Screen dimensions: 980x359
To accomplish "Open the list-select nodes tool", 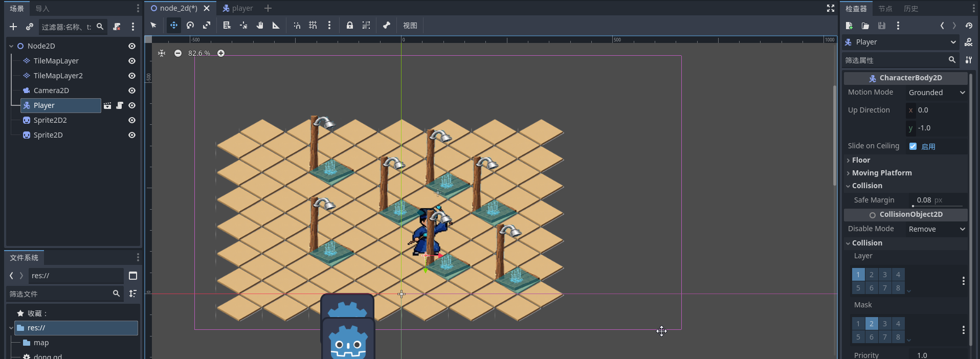I will click(227, 25).
